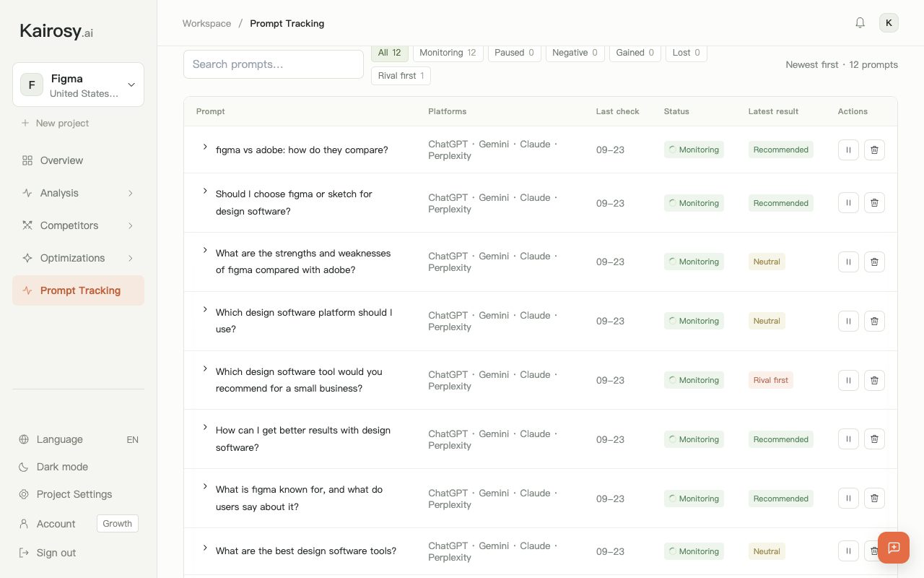This screenshot has width=924, height=578.
Task: Open Prompt Tracking in sidebar
Action: point(78,290)
